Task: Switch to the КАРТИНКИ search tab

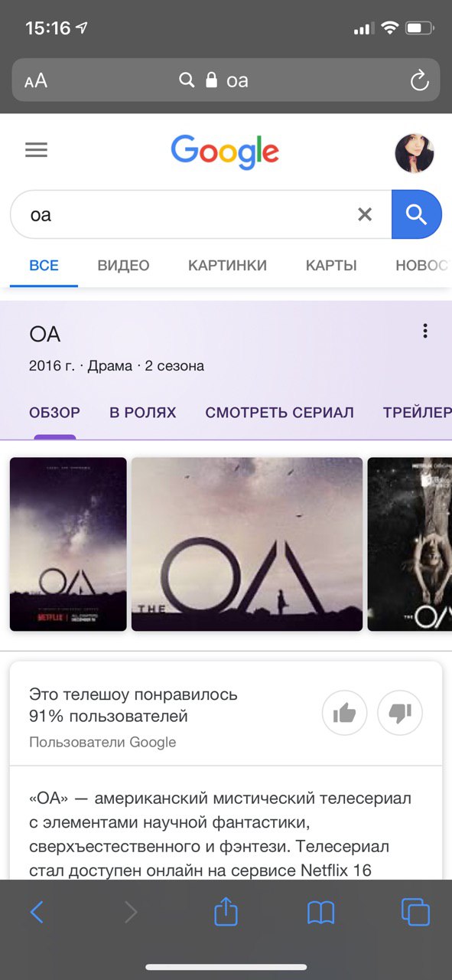Action: 227,266
